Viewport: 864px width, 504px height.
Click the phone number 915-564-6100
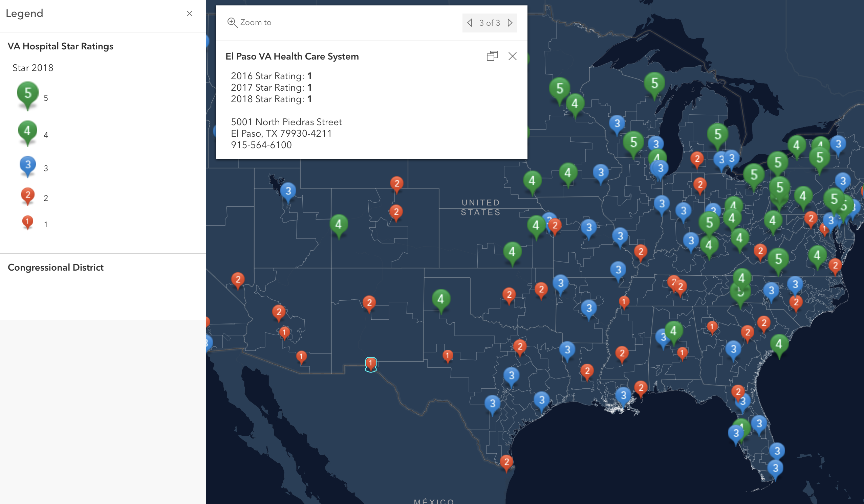point(261,145)
